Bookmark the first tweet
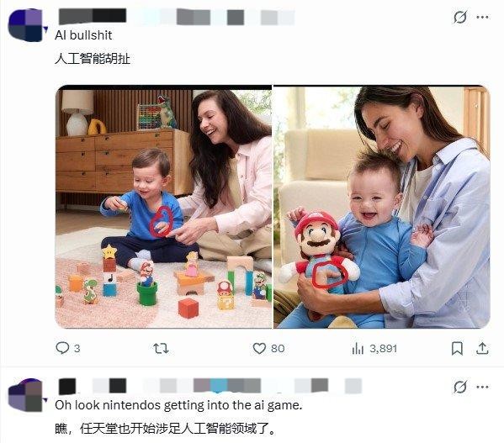This screenshot has width=504, height=443. tap(457, 348)
